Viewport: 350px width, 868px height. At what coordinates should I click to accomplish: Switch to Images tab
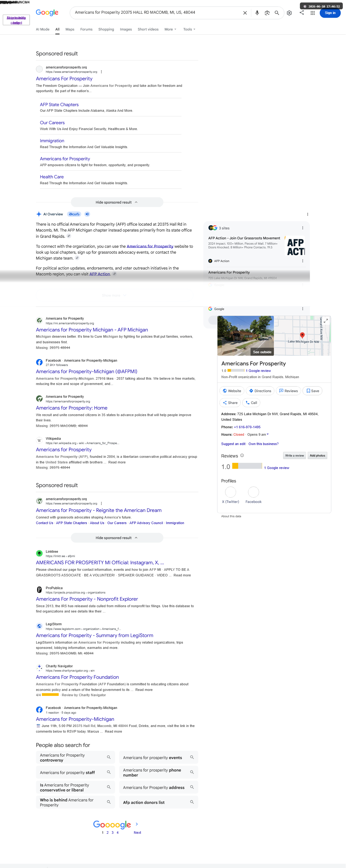[x=126, y=29]
